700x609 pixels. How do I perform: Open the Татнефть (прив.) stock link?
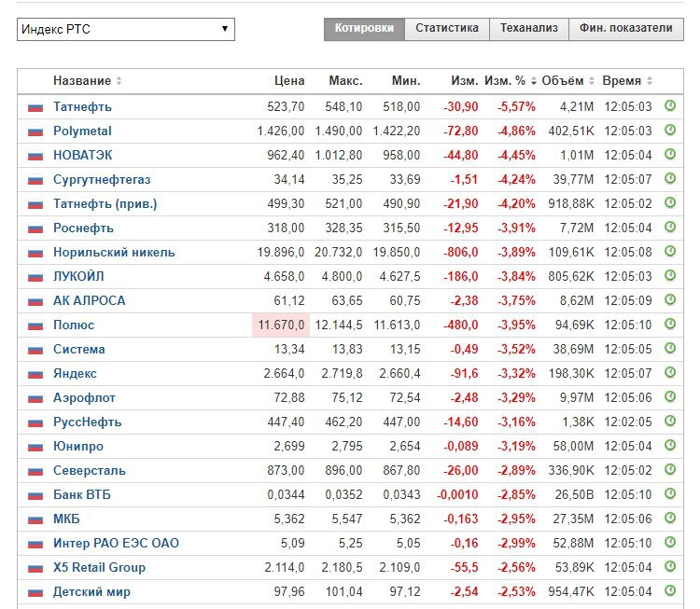pyautogui.click(x=105, y=204)
